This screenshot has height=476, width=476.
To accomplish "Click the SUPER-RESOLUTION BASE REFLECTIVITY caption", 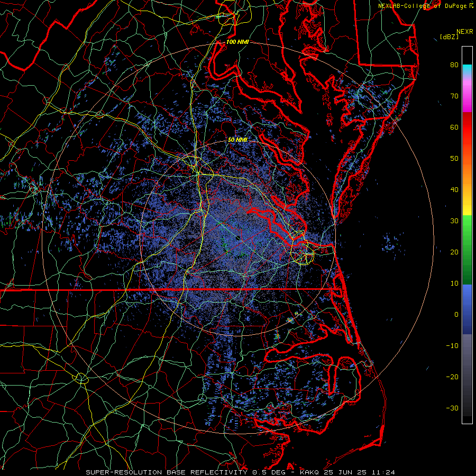I will (x=166, y=472).
